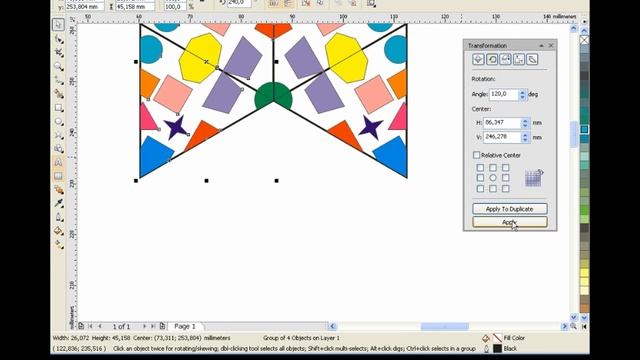
Task: Select the Shape tool
Action: pos(59,39)
